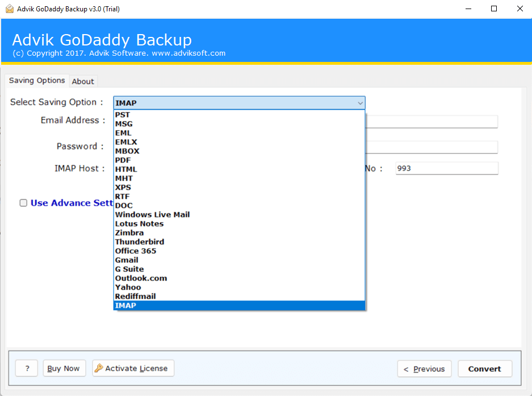Click the port number field showing 993

point(446,168)
